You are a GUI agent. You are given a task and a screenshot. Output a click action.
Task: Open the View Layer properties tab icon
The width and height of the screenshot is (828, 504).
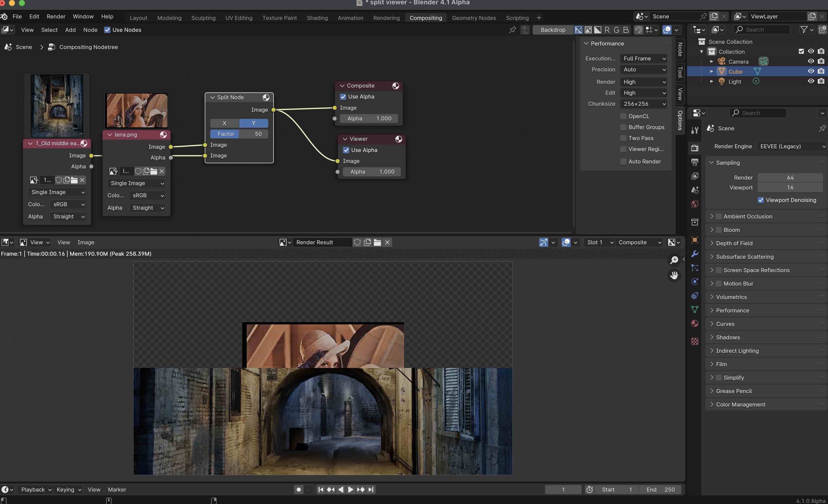(x=695, y=176)
